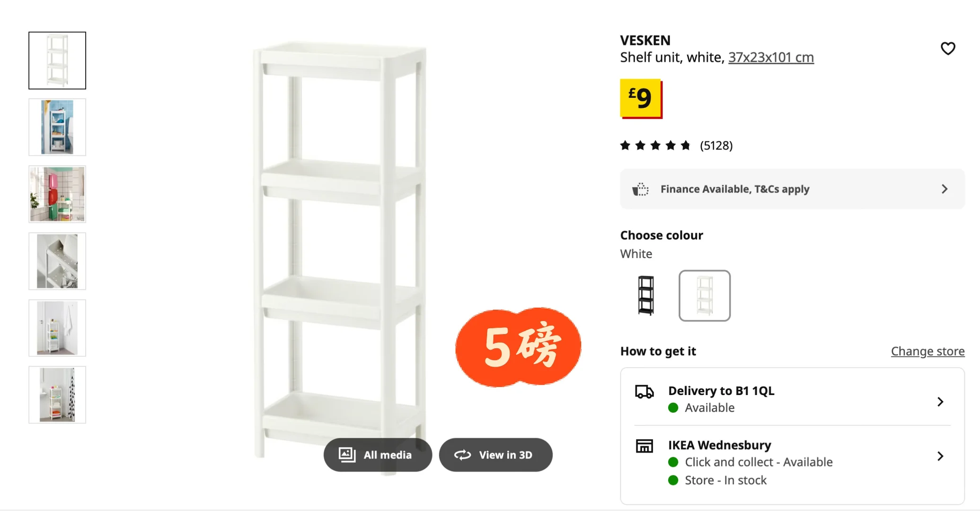980x511 pixels.
Task: Select the blue bathroom shelf thumbnail
Action: [57, 127]
